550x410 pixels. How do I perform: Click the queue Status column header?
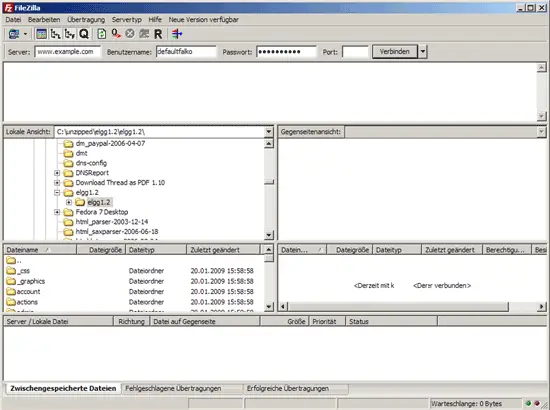tap(391, 322)
